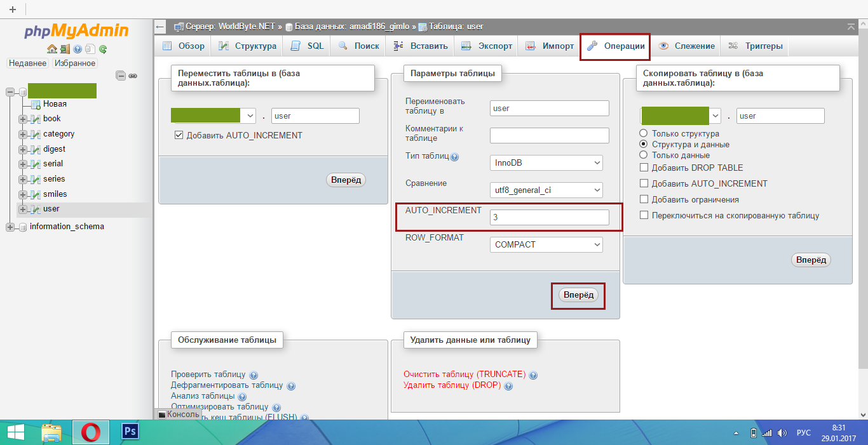This screenshot has height=445, width=868.
Task: Click the log out door icon
Action: [x=65, y=49]
